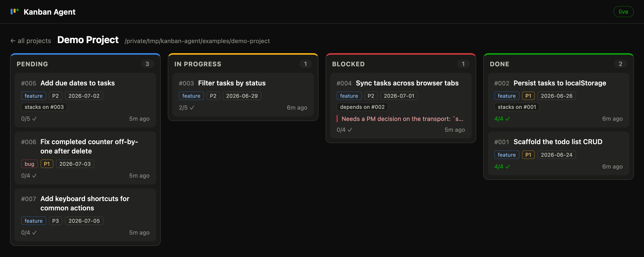Click 6m ago timestamp on card #003
This screenshot has height=257, width=644.
pos(297,108)
